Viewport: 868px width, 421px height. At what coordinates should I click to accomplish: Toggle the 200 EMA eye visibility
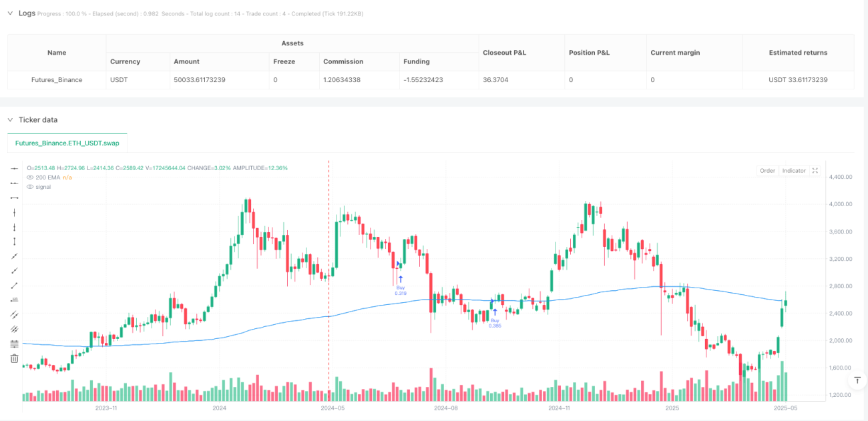(x=29, y=177)
